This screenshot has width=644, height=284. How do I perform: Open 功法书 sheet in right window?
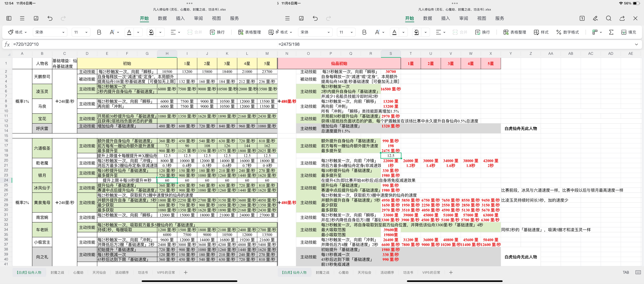[x=408, y=272]
